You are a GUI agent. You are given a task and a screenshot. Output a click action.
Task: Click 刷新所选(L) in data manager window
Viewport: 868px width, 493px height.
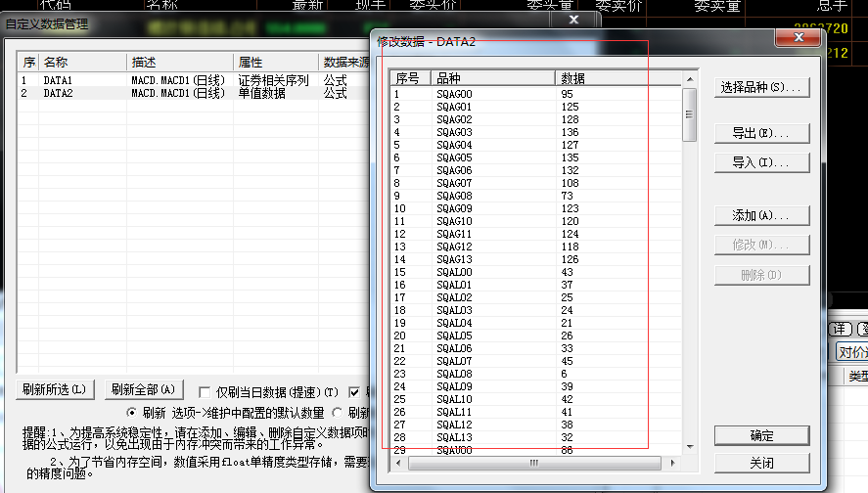pyautogui.click(x=55, y=389)
